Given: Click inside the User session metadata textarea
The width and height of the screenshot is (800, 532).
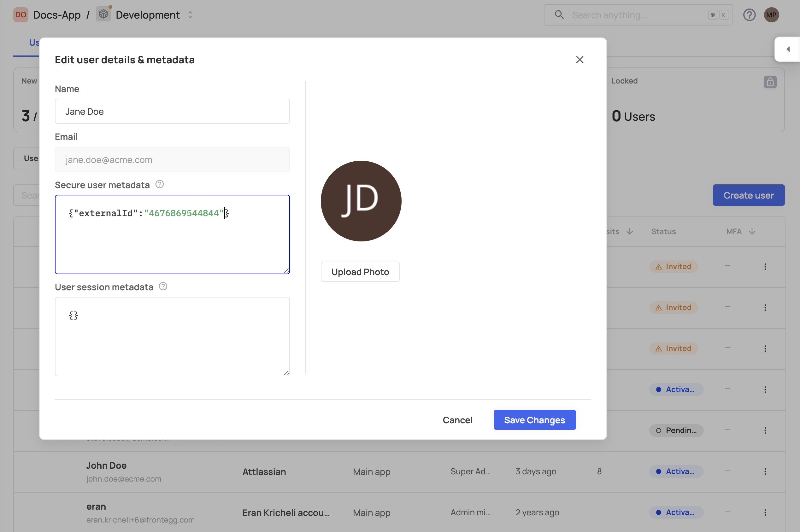Looking at the screenshot, I should point(172,337).
